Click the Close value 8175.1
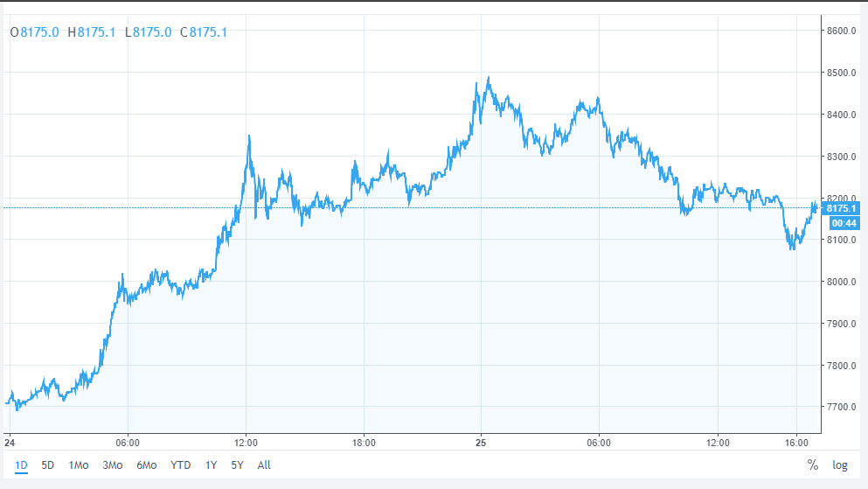The width and height of the screenshot is (868, 489). click(x=208, y=32)
